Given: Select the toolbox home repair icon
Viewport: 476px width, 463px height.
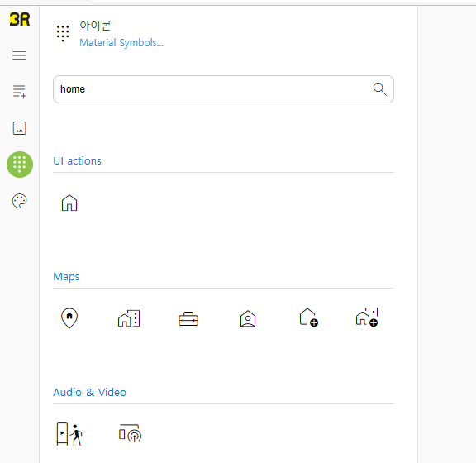Looking at the screenshot, I should click(x=188, y=319).
